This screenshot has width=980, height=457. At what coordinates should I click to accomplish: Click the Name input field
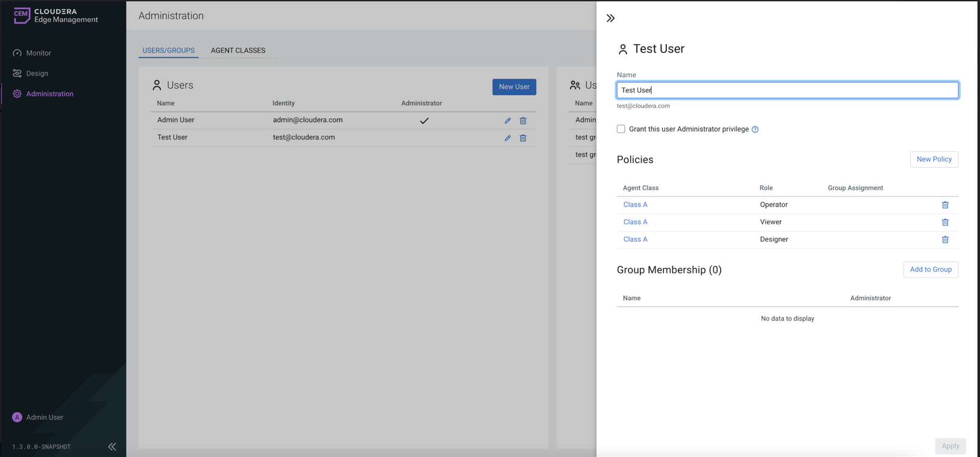coord(787,91)
